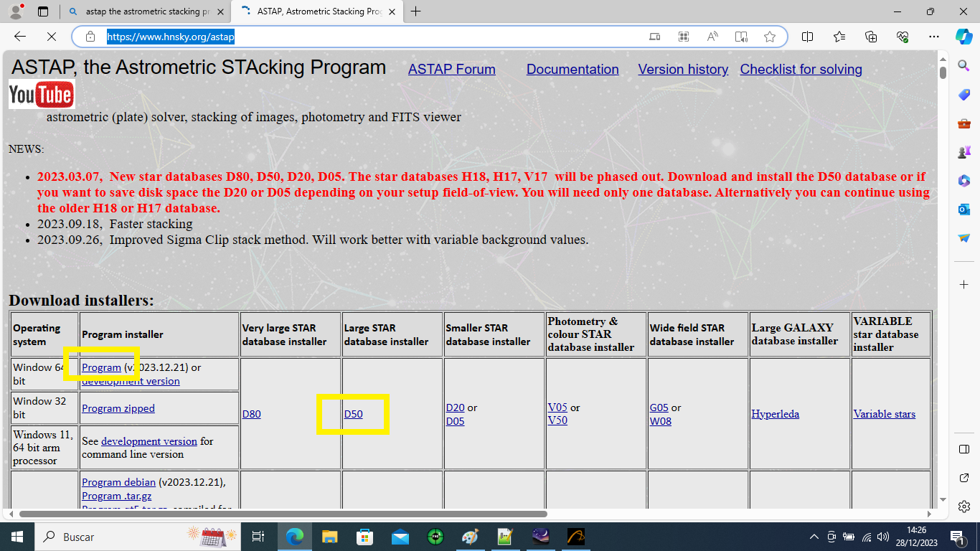Click the YouTube logo on the page
This screenshot has height=551, width=980.
(x=42, y=95)
